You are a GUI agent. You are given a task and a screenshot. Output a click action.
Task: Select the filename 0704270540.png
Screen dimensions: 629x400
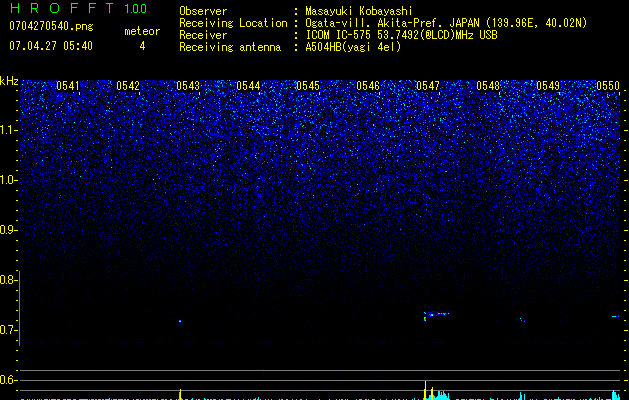pos(51,26)
